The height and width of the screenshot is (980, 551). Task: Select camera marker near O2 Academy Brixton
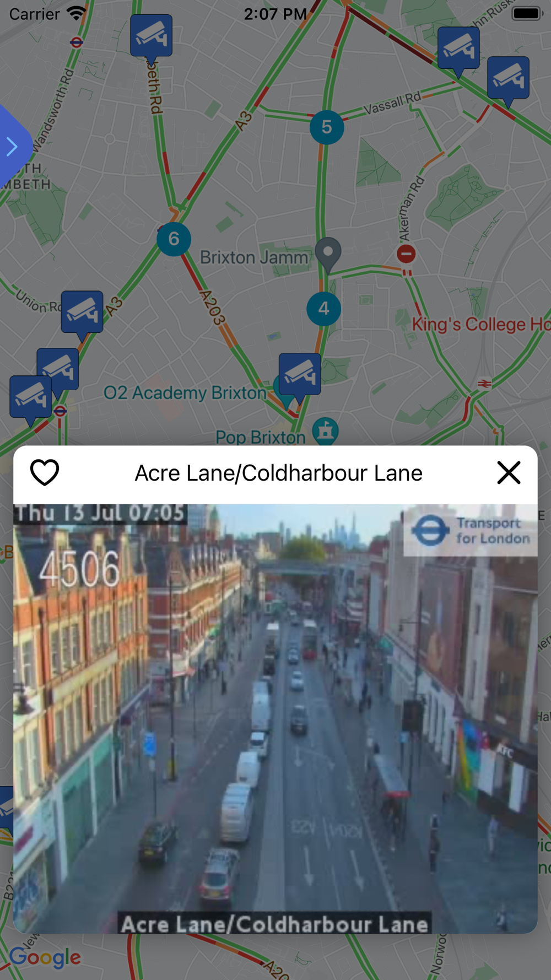coord(300,378)
